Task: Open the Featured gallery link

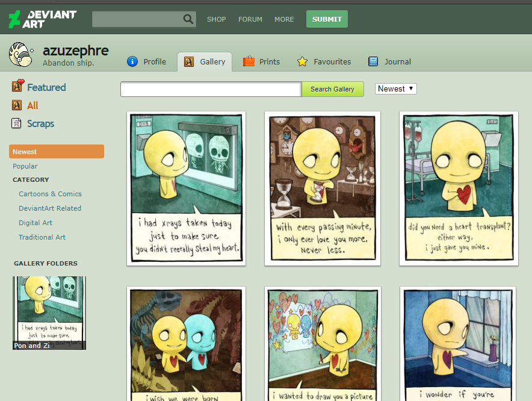Action: coord(46,87)
